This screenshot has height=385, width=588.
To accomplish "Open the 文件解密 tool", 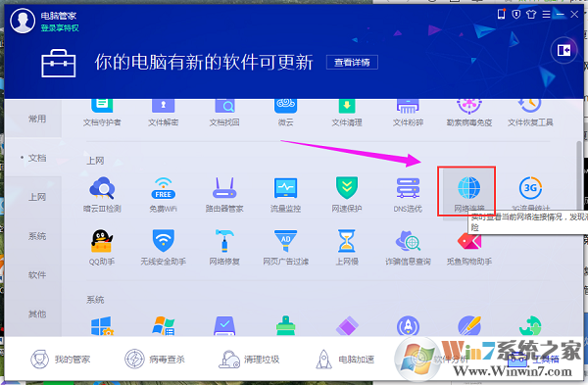I will pyautogui.click(x=163, y=114).
